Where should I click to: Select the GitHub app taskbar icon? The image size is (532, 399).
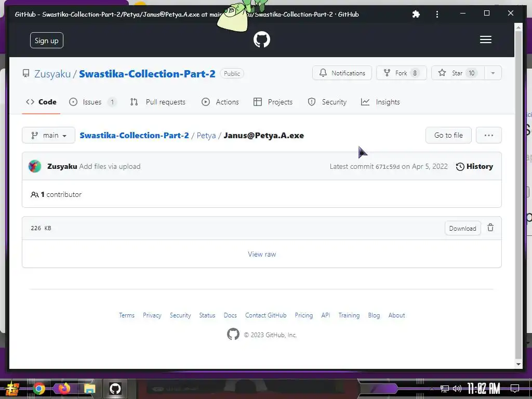(x=115, y=389)
